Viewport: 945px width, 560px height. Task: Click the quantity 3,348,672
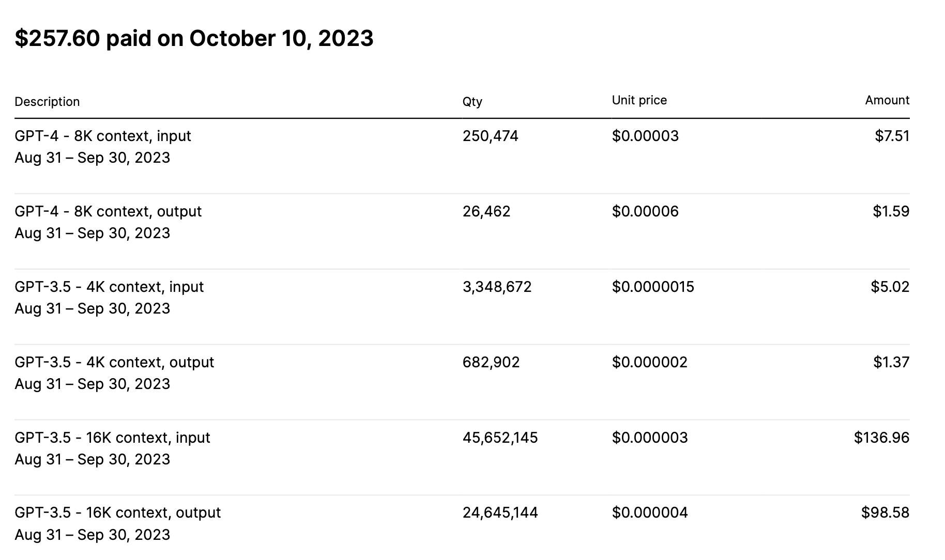[x=497, y=287]
